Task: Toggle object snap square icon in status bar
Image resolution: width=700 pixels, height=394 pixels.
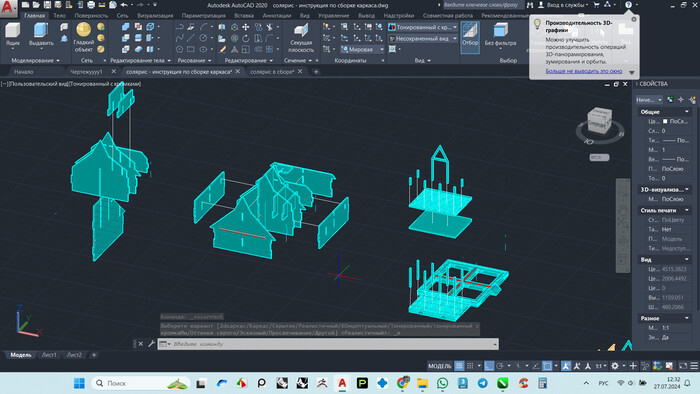Action: coord(547,366)
